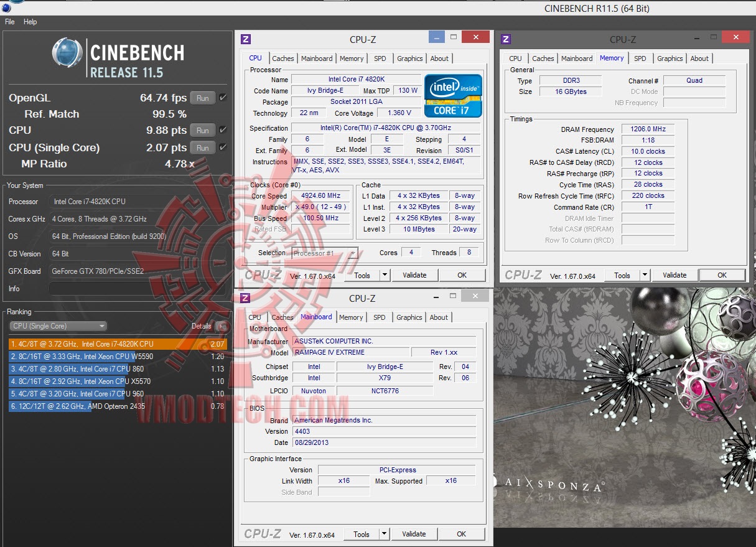
Task: Click OK in the CPU tab CPU-Z window
Action: tap(462, 275)
